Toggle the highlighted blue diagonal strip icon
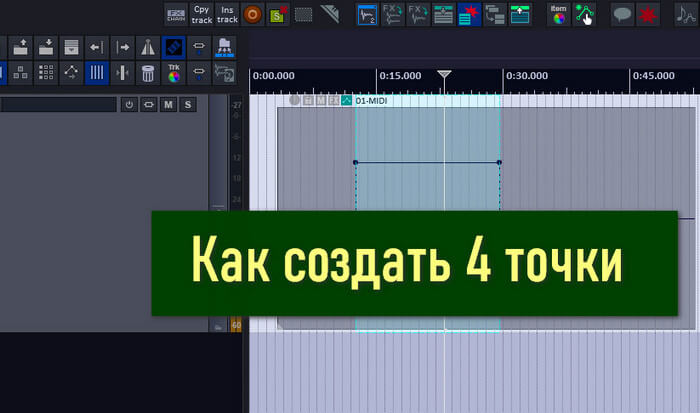Screen dimensions: 700x413 point(174,47)
